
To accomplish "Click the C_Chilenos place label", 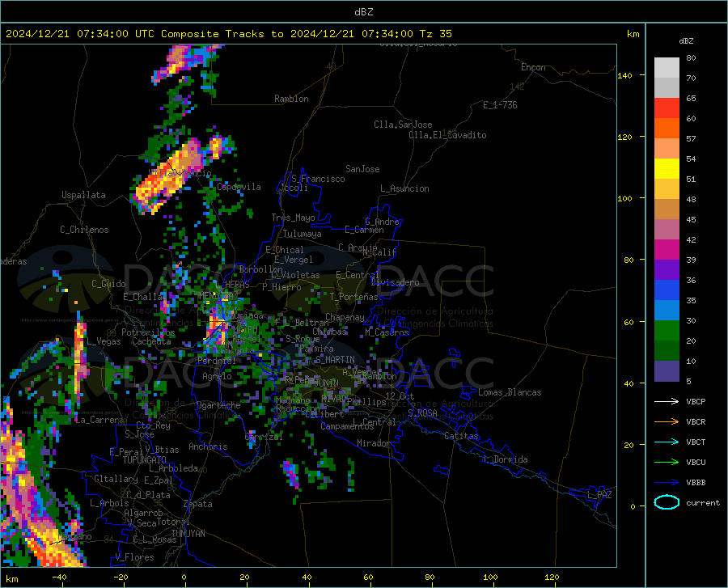I will coord(84,230).
